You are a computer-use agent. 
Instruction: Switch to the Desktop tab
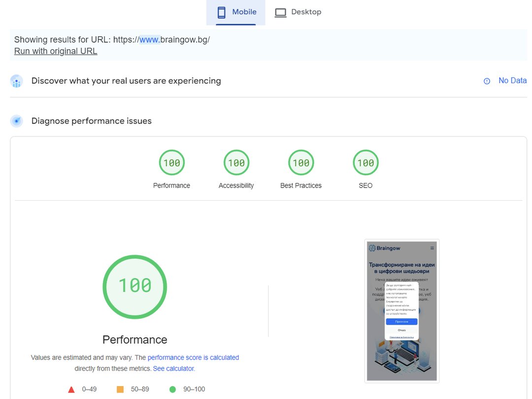298,12
